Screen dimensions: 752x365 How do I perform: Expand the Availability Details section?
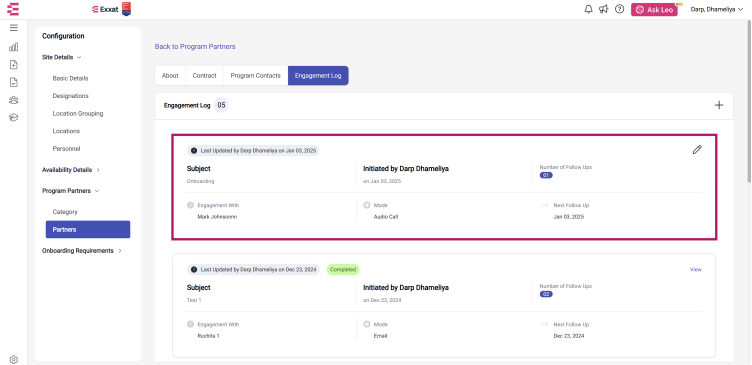pos(71,170)
